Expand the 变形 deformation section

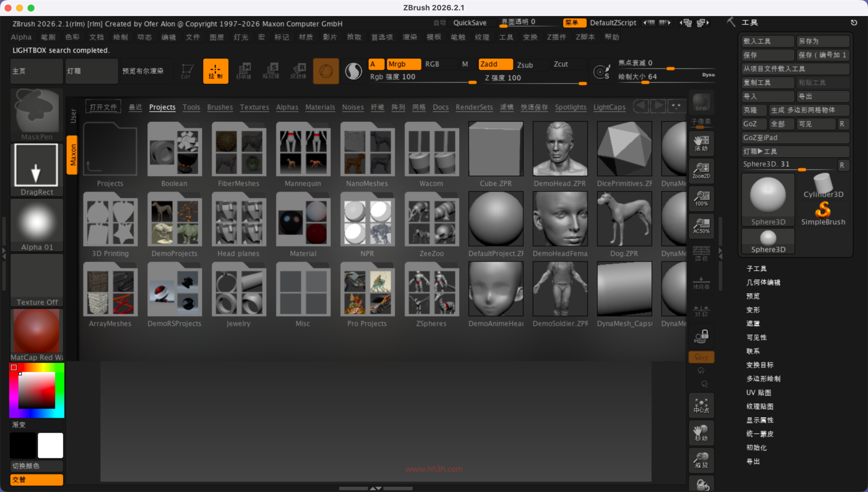[x=753, y=310]
